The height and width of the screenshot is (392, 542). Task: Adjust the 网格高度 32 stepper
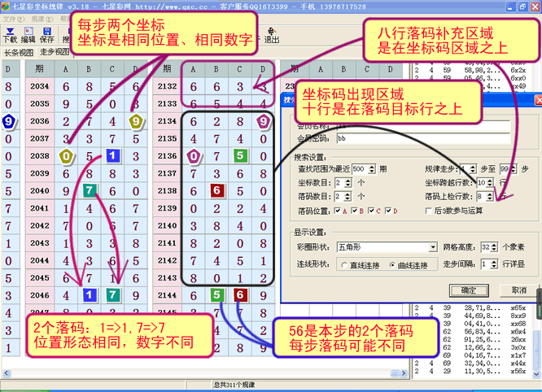click(494, 247)
